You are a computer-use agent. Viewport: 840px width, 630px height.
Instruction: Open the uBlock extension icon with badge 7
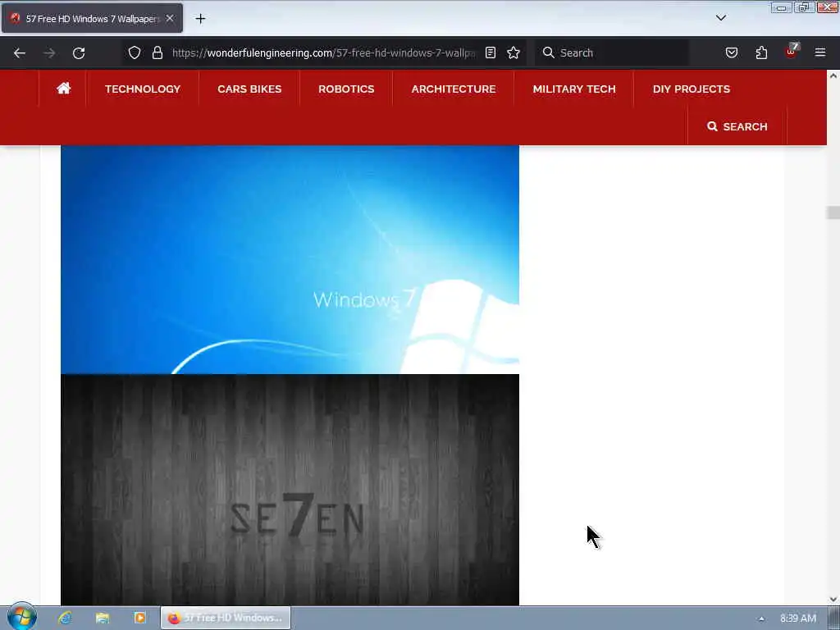[792, 52]
